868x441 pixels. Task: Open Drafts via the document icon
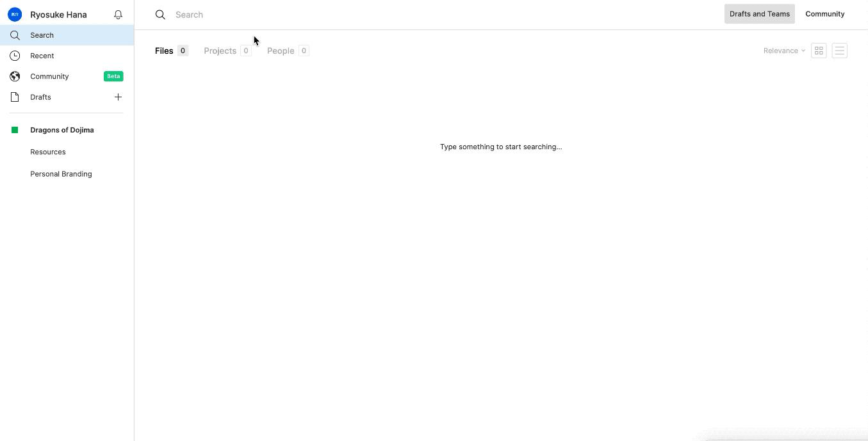[15, 97]
